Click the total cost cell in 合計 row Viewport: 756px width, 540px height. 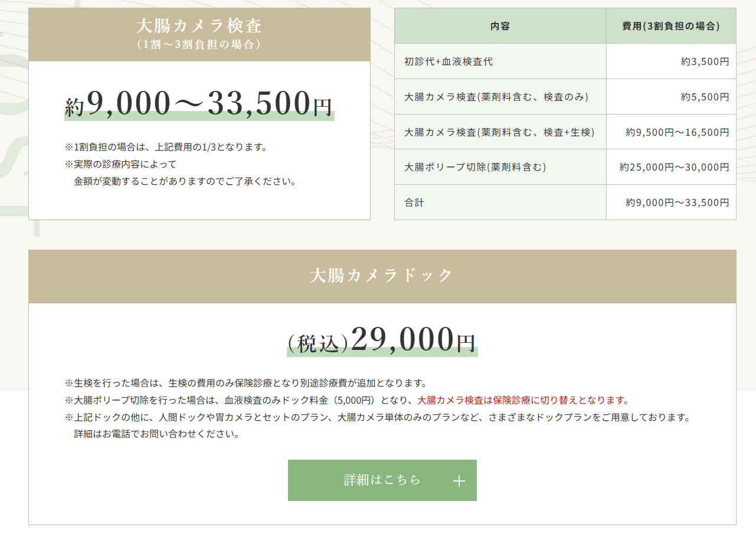tap(677, 202)
